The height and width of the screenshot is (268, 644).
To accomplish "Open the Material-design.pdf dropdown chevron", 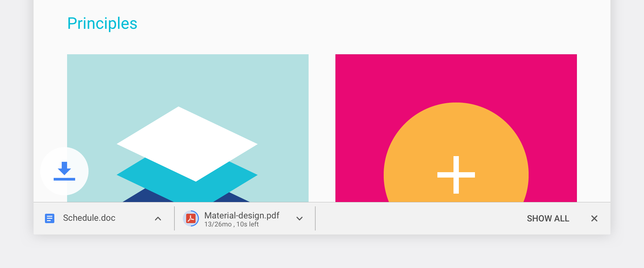I will pyautogui.click(x=300, y=218).
